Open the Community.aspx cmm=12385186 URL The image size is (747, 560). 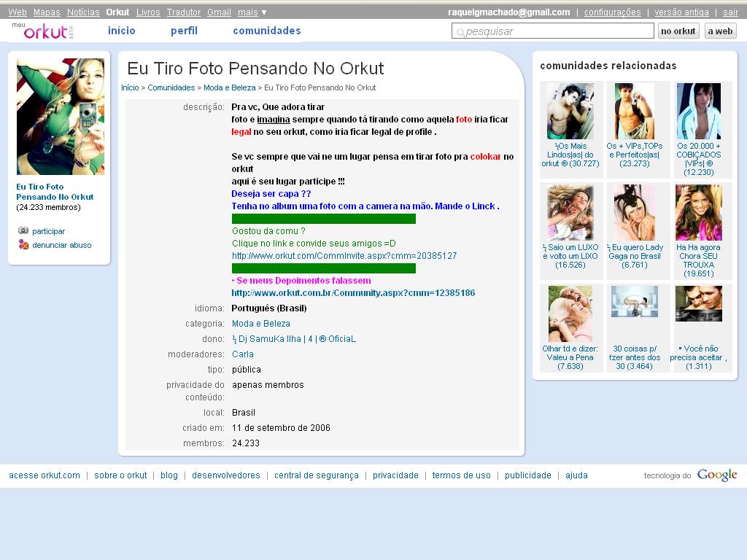pos(353,293)
